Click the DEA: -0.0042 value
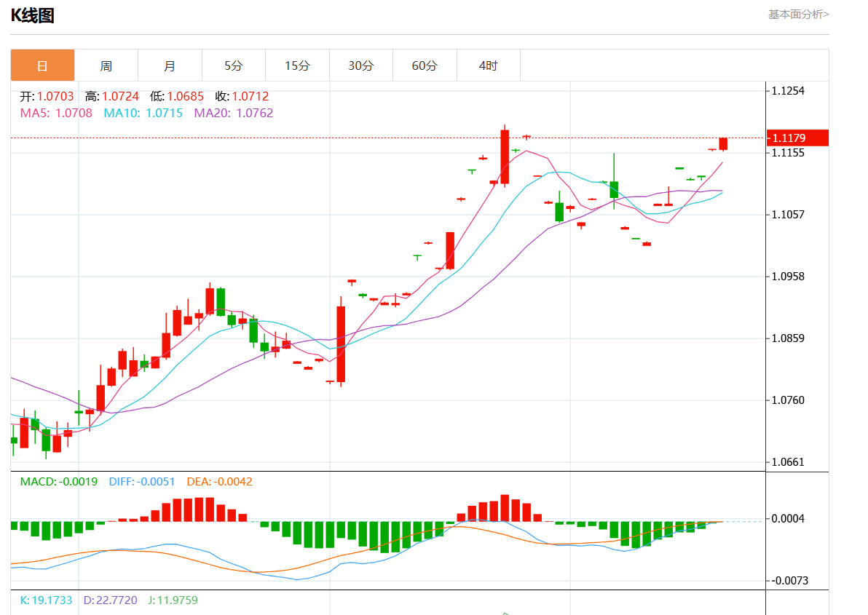The image size is (868, 615). [219, 482]
